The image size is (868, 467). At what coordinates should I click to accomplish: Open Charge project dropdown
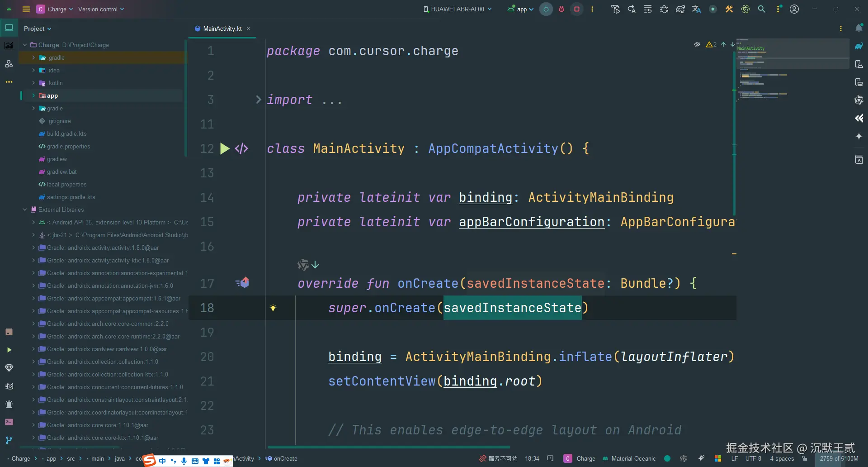(55, 9)
